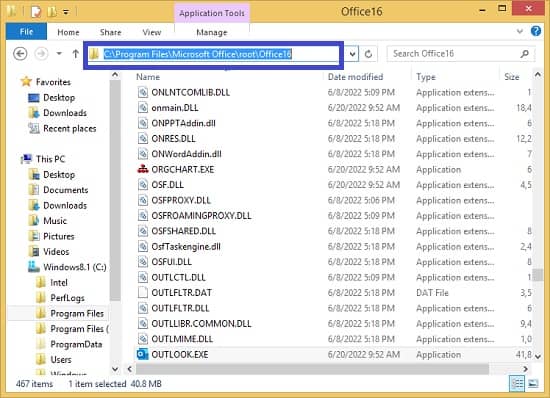The width and height of the screenshot is (550, 398).
Task: Select the ONLNTCOMLIB.DLL file icon
Action: pyautogui.click(x=142, y=92)
